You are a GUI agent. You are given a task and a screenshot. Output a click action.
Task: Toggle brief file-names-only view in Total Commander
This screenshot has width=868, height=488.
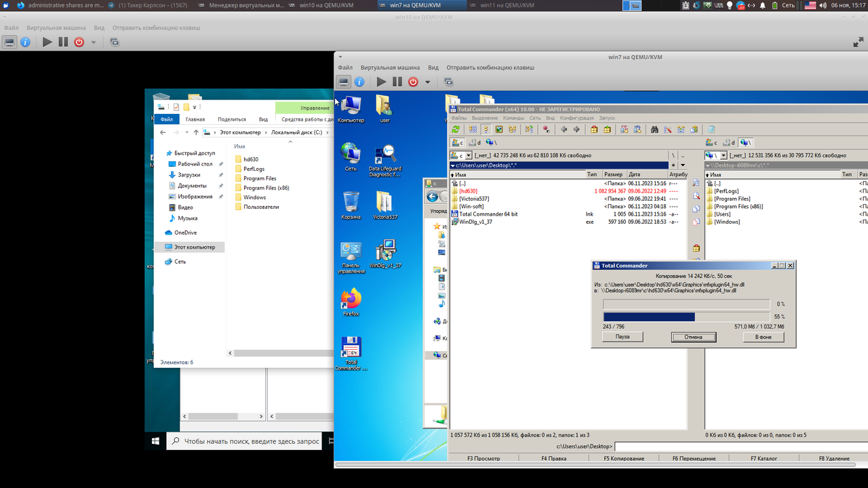pyautogui.click(x=473, y=129)
